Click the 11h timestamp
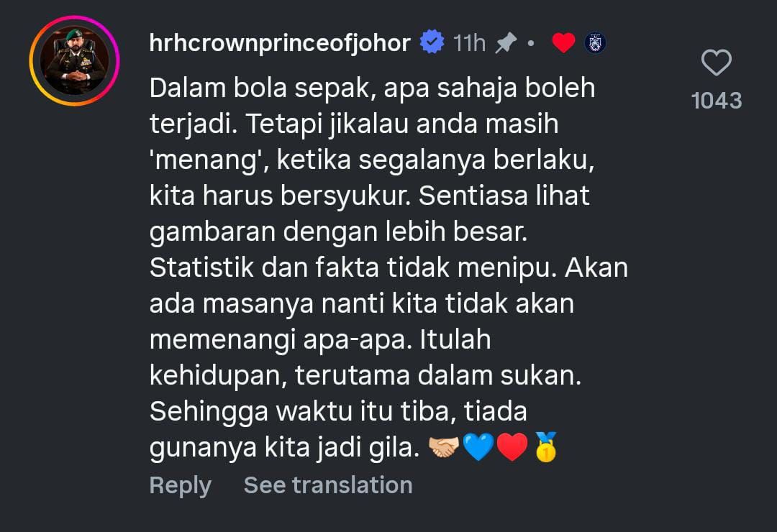Viewport: 777px width, 532px height. click(x=469, y=43)
